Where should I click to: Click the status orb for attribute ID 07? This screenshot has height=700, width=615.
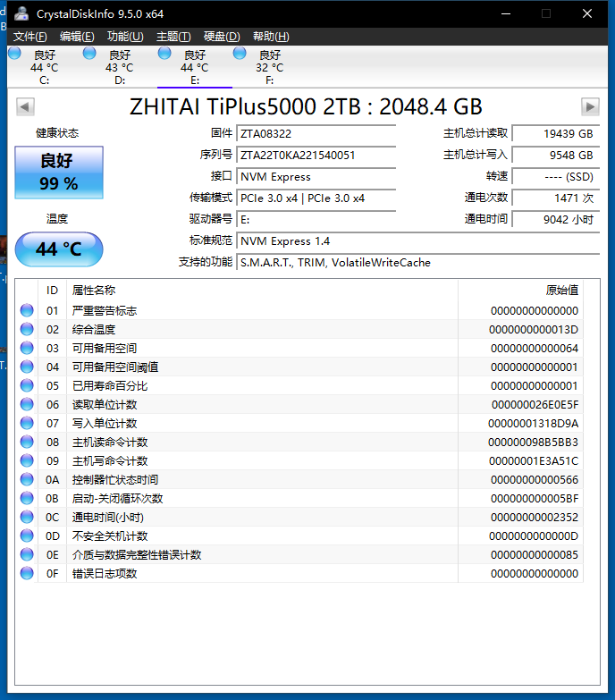(27, 423)
